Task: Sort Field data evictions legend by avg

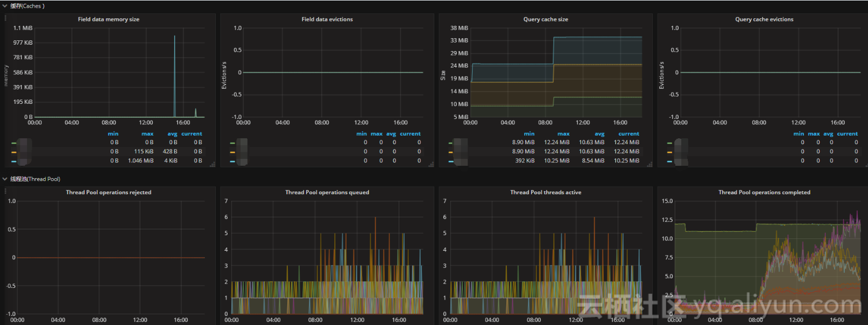Action: [x=391, y=134]
